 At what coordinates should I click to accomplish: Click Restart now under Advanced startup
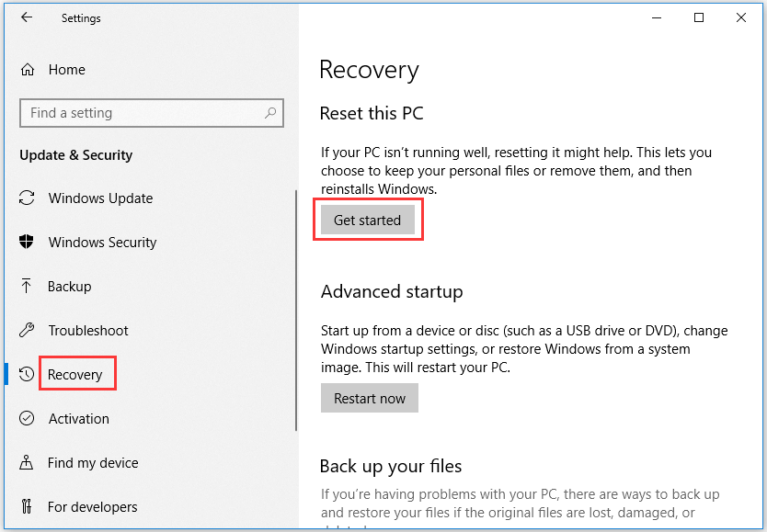370,398
